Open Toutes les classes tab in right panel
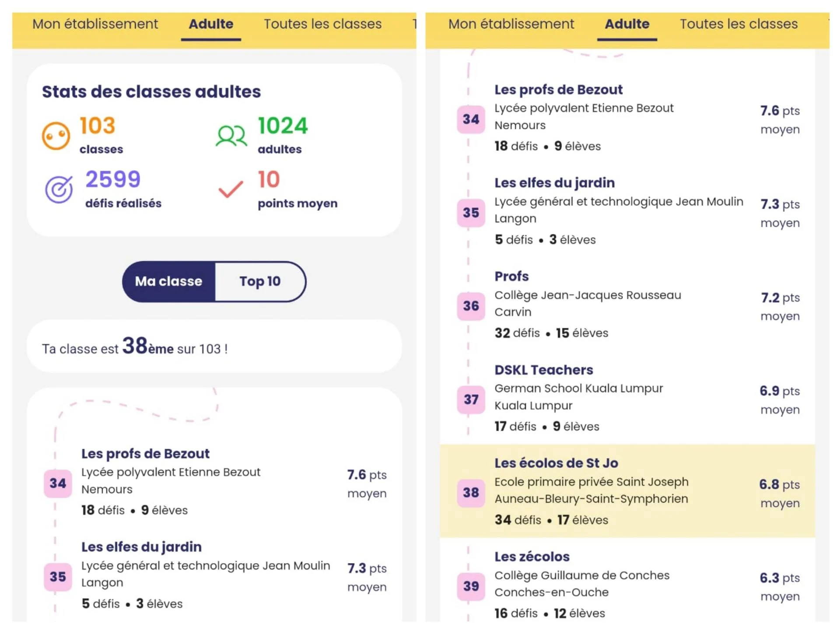 [x=738, y=24]
